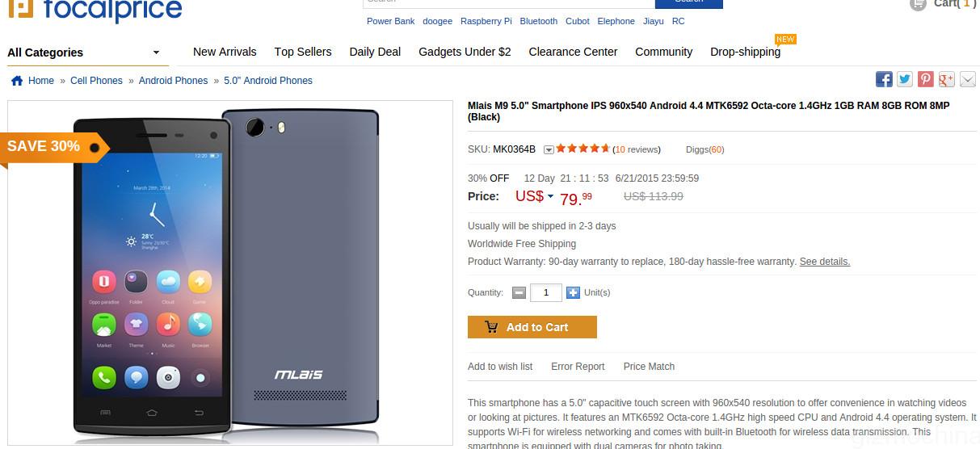
Task: Decrease quantity with minus button
Action: (x=519, y=292)
